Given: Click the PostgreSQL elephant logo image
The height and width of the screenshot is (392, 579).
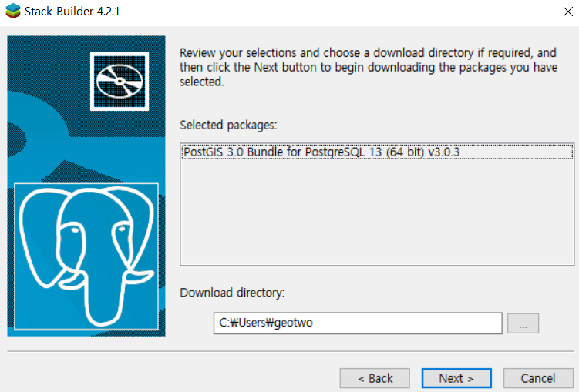Looking at the screenshot, I should (86, 256).
